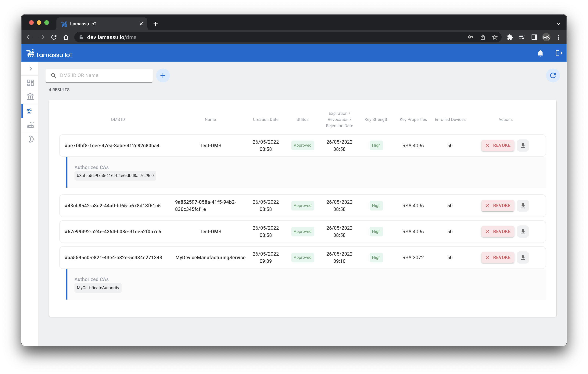588x374 pixels.
Task: Click the Creation Date column header
Action: (x=266, y=119)
